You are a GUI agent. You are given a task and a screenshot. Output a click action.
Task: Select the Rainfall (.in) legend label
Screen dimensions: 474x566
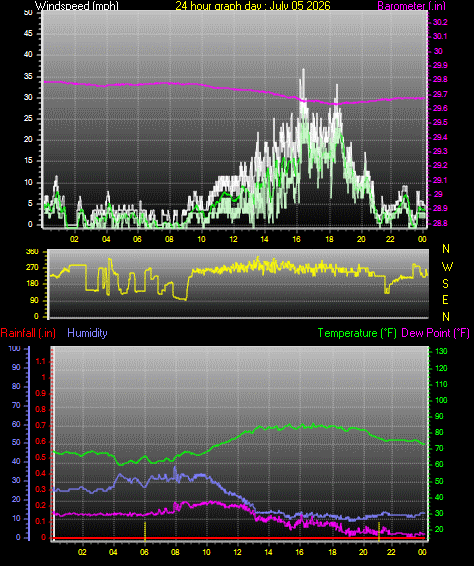coord(28,333)
